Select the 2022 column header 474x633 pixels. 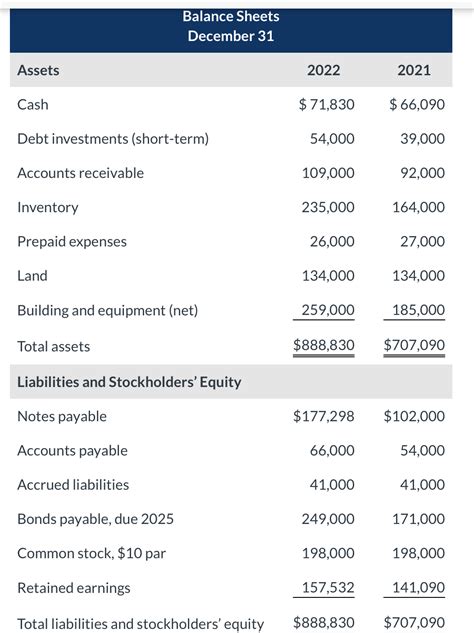(323, 70)
